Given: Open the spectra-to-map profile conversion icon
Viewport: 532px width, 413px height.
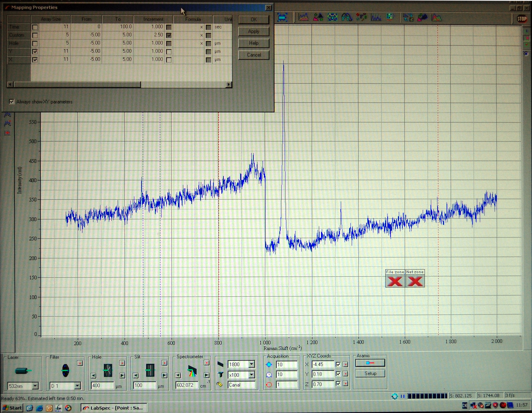Looking at the screenshot, I should click(408, 18).
